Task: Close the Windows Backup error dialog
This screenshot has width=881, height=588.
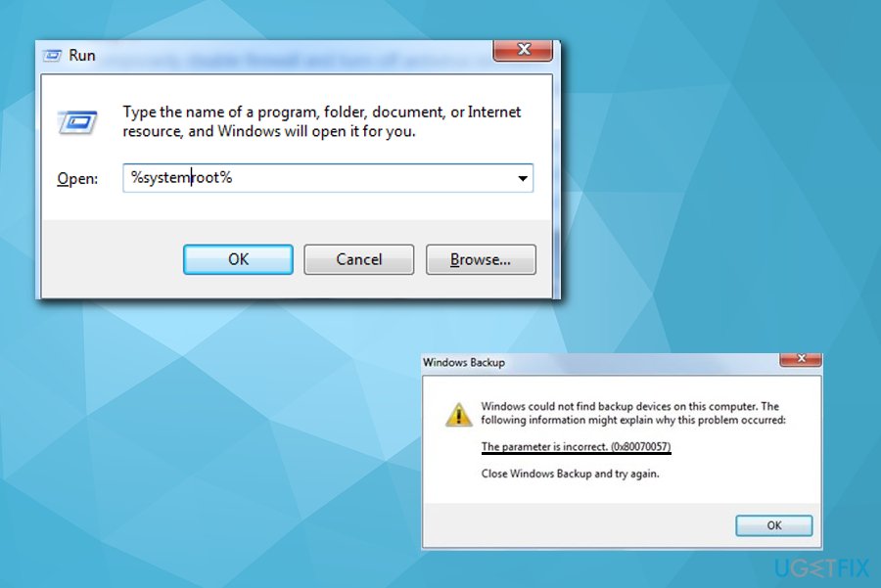Action: [x=801, y=359]
